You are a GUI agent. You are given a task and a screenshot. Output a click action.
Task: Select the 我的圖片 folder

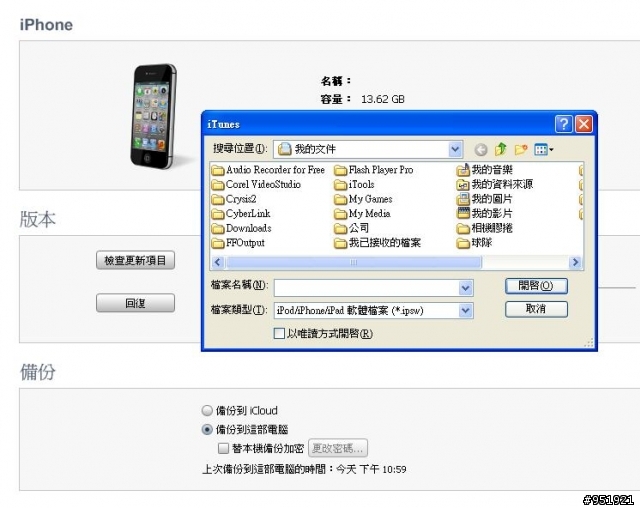tap(484, 199)
